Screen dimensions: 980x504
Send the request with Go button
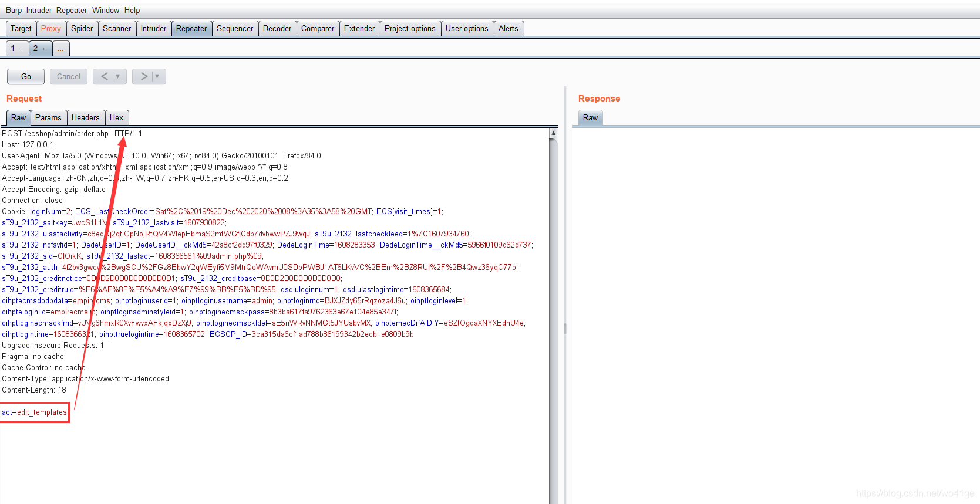(26, 76)
